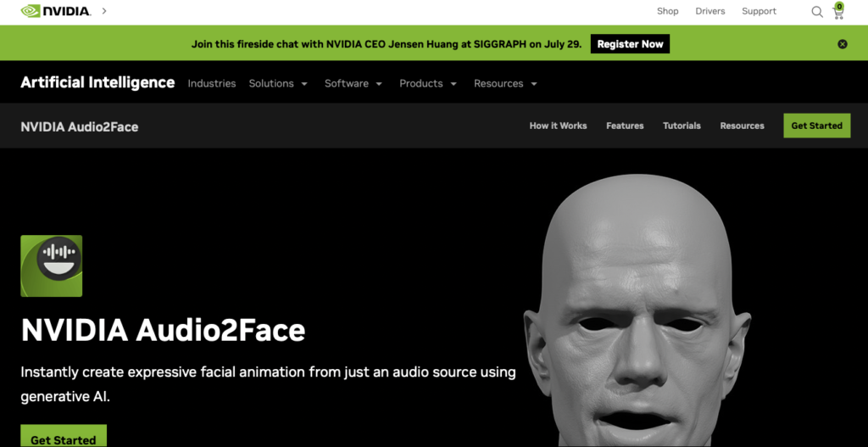Click the large NVIDIA Audio2Face heading
868x447 pixels.
coord(163,331)
